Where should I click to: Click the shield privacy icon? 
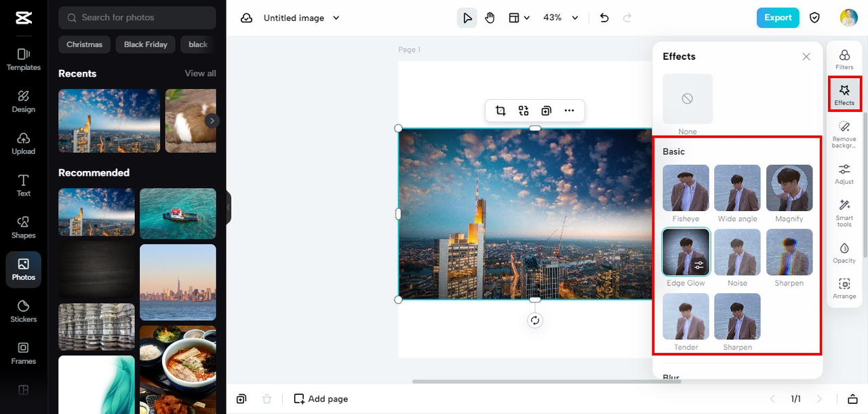point(815,18)
